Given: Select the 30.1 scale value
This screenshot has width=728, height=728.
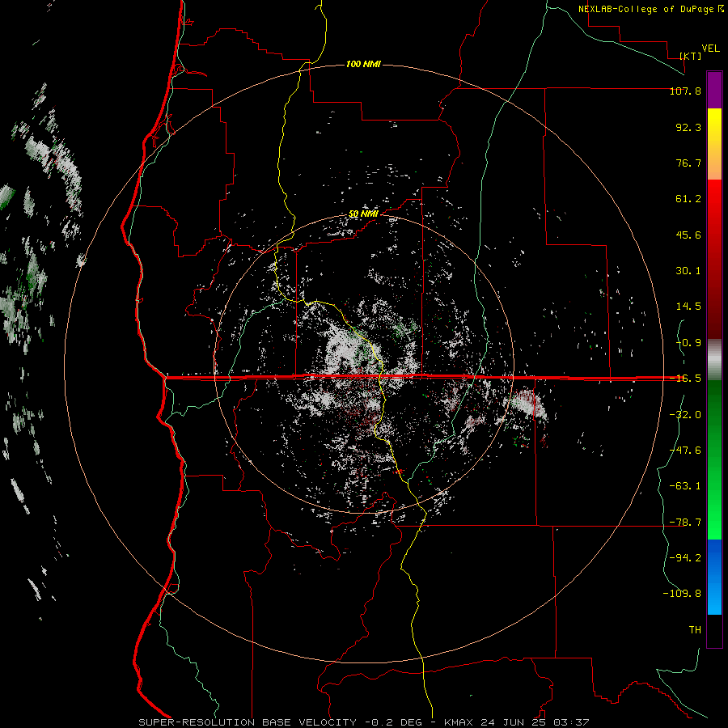Looking at the screenshot, I should coord(688,271).
